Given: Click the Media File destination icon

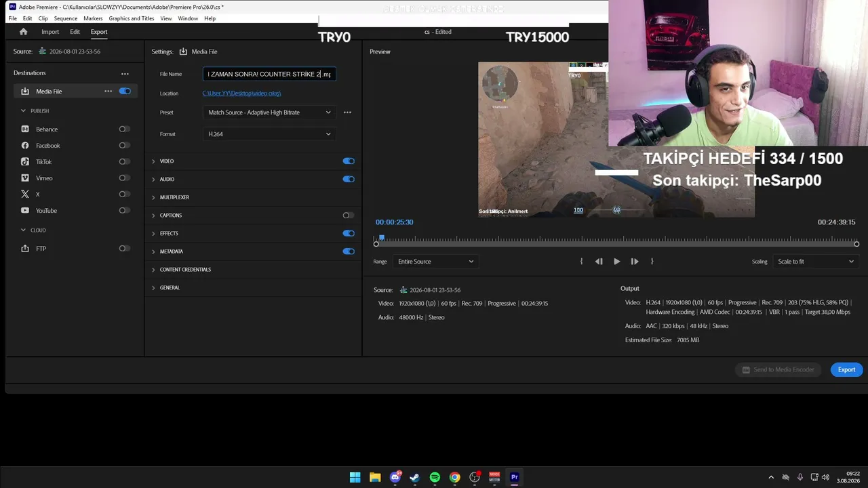Looking at the screenshot, I should 25,91.
